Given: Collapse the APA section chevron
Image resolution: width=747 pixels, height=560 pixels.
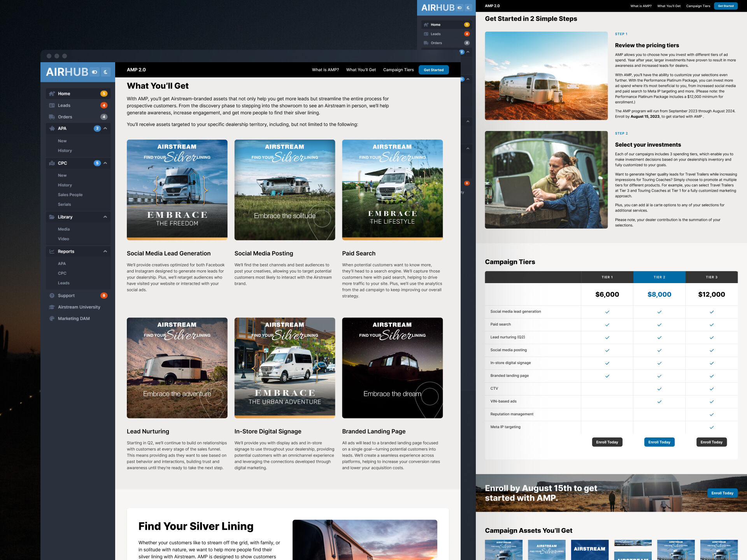Looking at the screenshot, I should (105, 128).
